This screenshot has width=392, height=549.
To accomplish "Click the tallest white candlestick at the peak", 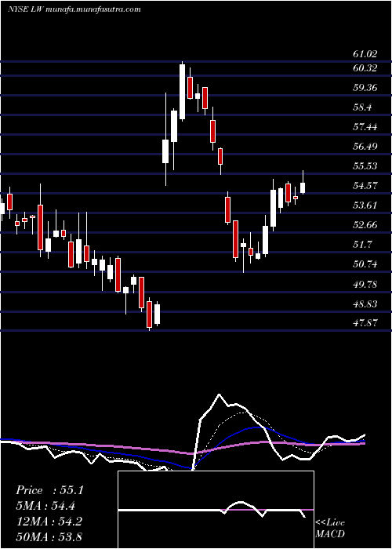I will [182, 92].
